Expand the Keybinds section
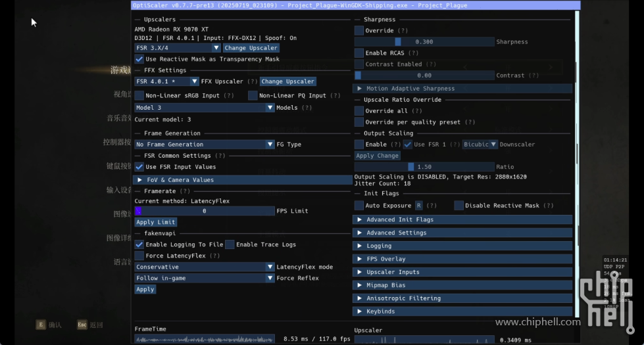 click(x=462, y=311)
